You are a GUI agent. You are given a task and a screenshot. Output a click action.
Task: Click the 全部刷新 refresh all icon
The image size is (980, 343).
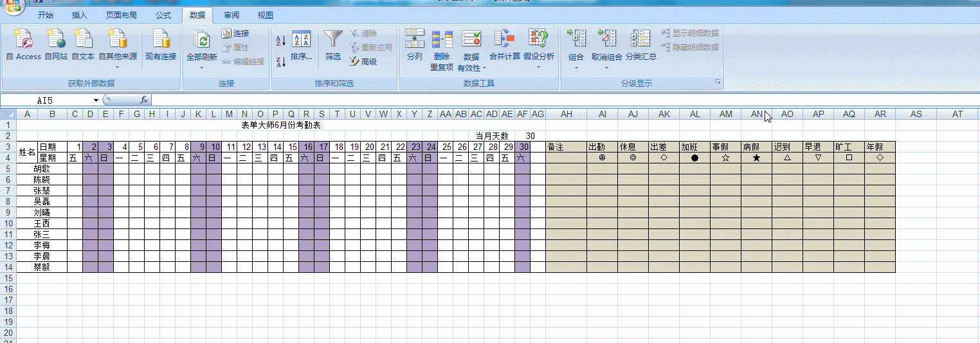(202, 40)
